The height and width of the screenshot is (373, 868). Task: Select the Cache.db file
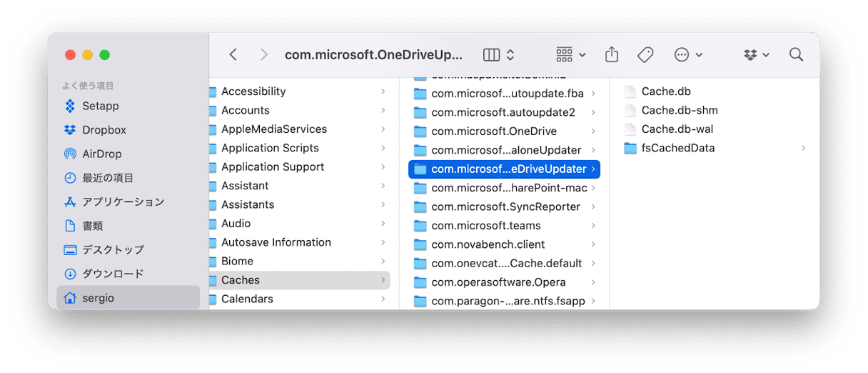coord(665,91)
